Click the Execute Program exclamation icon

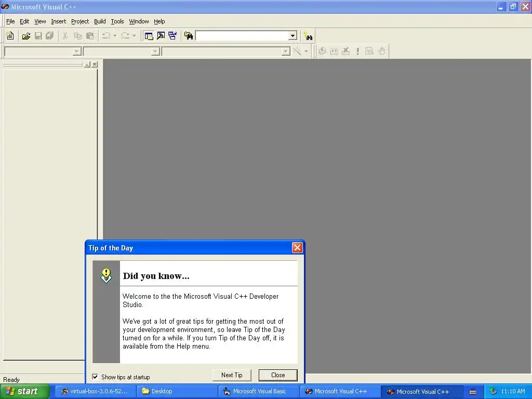click(x=357, y=51)
